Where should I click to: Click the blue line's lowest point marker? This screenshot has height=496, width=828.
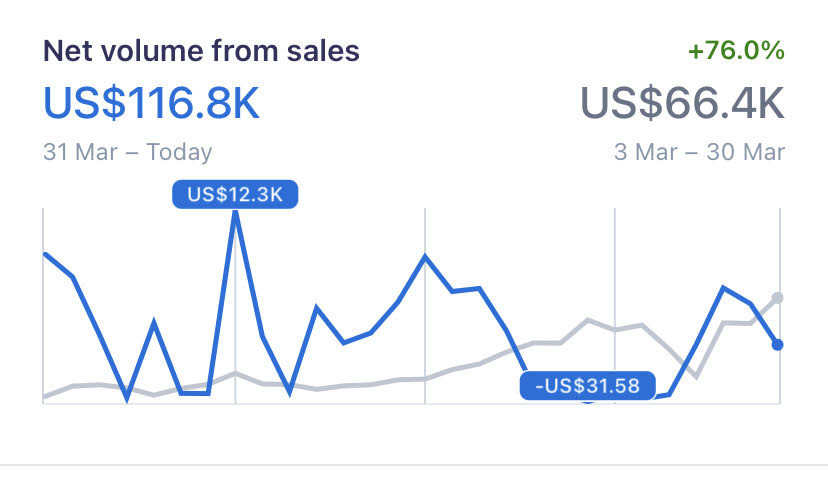click(588, 400)
